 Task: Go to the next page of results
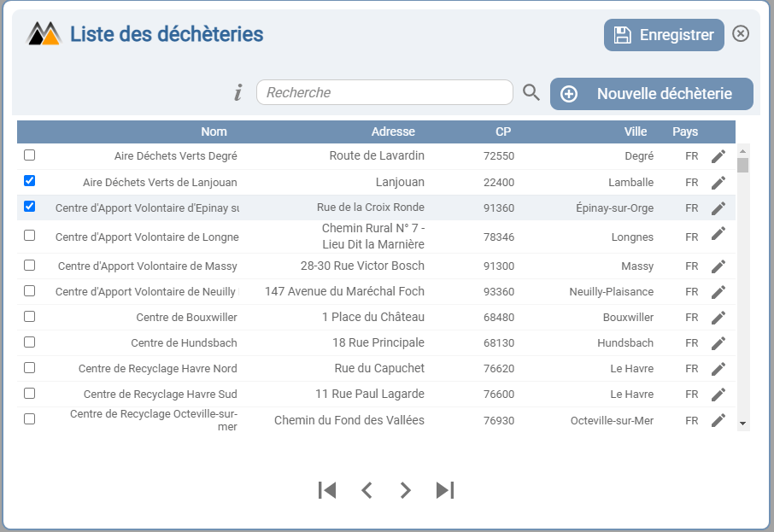[405, 490]
